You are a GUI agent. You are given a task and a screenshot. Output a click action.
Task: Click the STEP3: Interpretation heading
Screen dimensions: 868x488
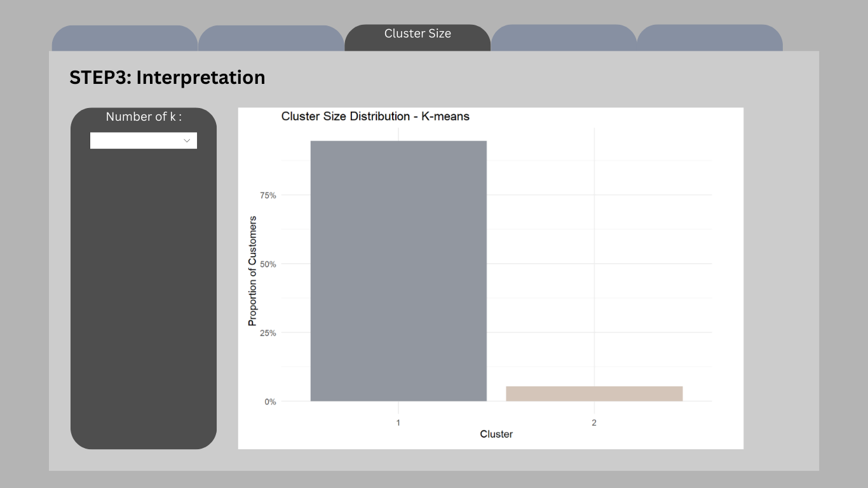point(167,78)
